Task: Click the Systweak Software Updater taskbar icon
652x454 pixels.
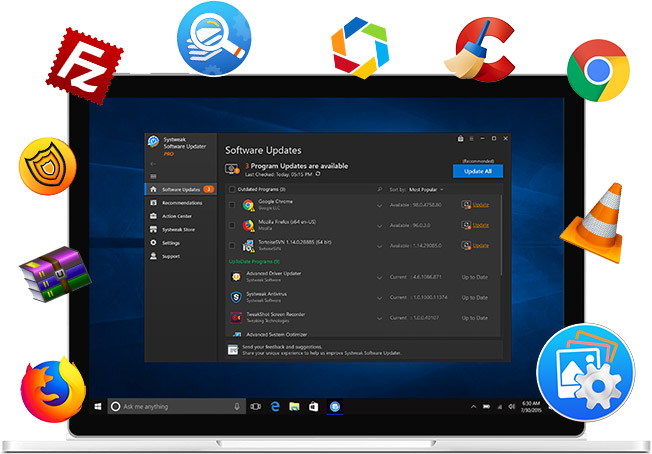Action: pyautogui.click(x=335, y=406)
